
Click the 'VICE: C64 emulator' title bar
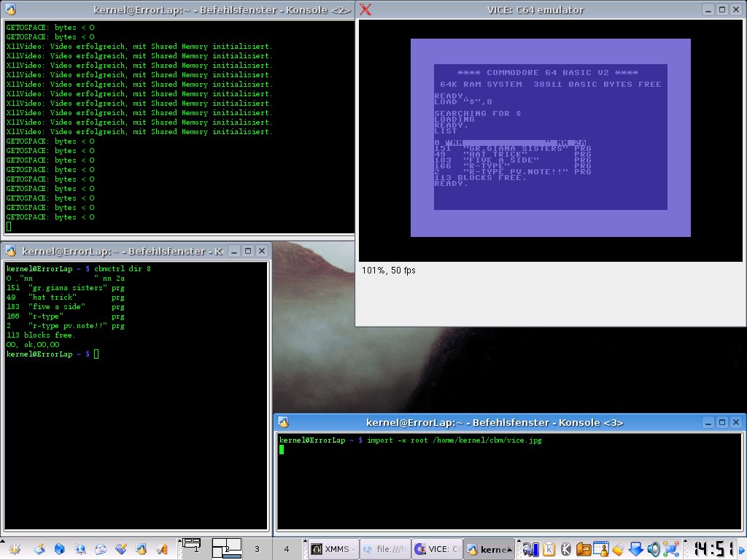point(535,9)
